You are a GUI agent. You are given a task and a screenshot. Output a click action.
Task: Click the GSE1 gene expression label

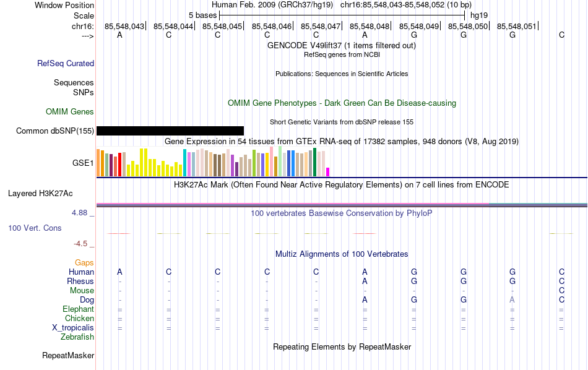click(83, 163)
